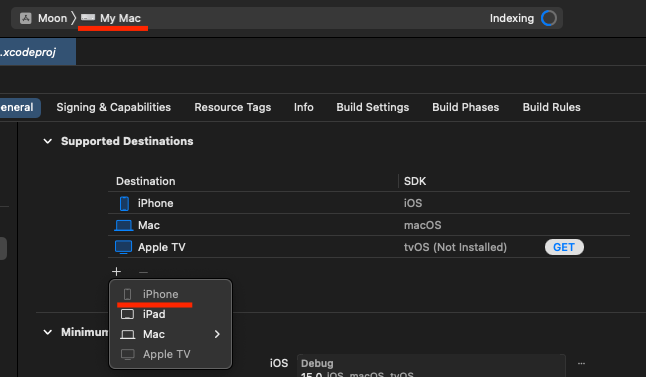
Task: Open the Build Rules tab
Action: [552, 108]
